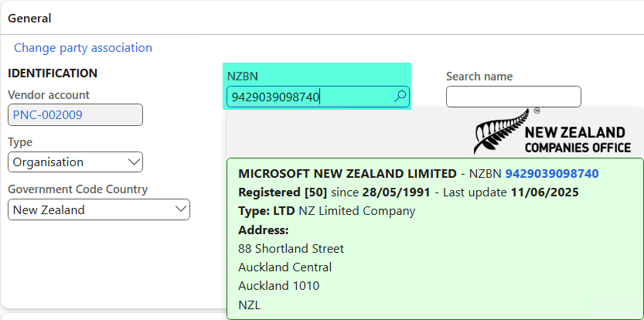Click the NZBN lookup magnifier icon

400,97
